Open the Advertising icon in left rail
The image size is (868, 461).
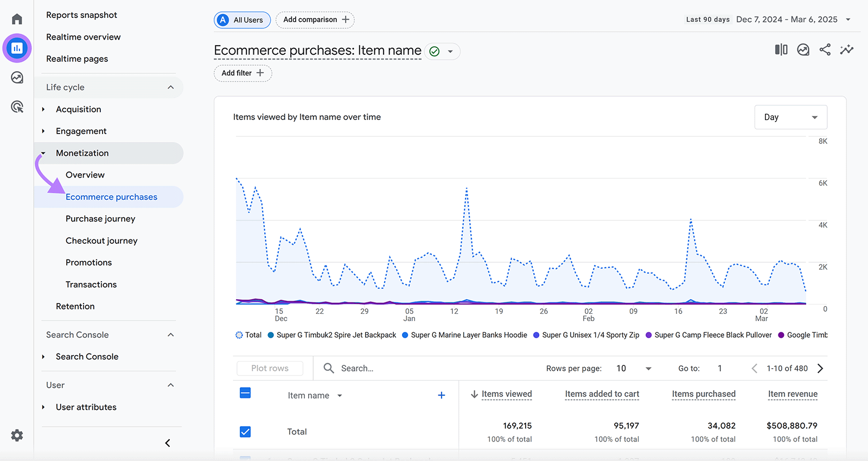[x=17, y=107]
